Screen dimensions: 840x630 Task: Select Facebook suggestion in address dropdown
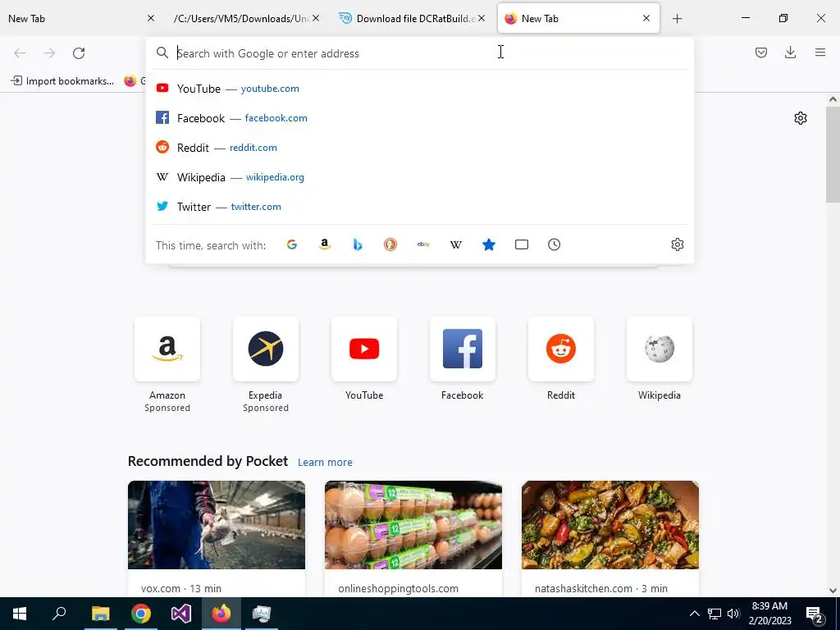(x=419, y=118)
